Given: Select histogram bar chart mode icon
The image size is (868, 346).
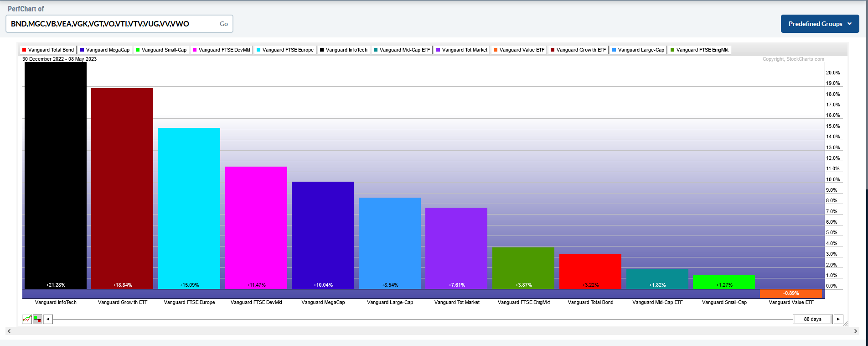Looking at the screenshot, I should click(37, 319).
